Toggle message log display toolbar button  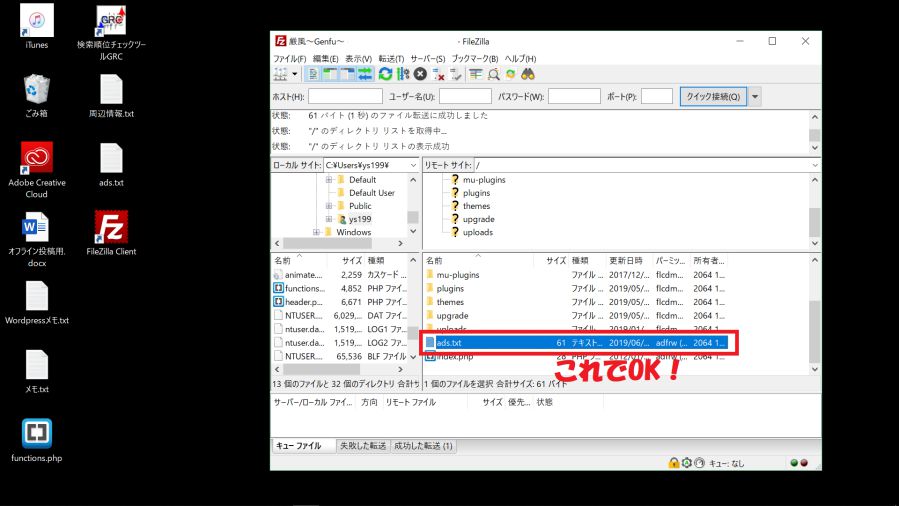313,74
